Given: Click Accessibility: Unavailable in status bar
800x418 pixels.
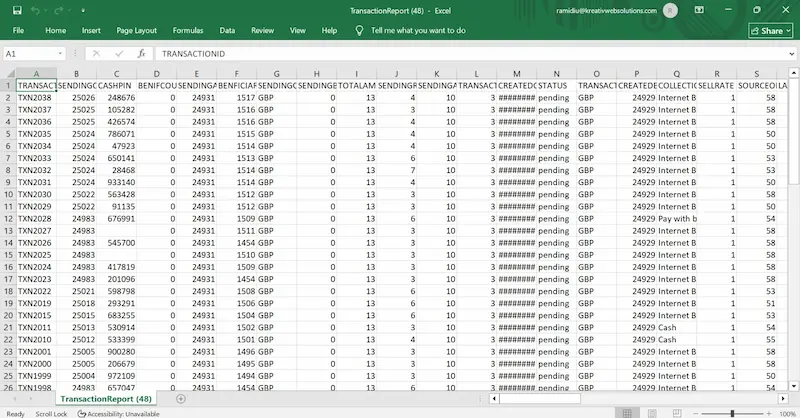Looking at the screenshot, I should 119,412.
